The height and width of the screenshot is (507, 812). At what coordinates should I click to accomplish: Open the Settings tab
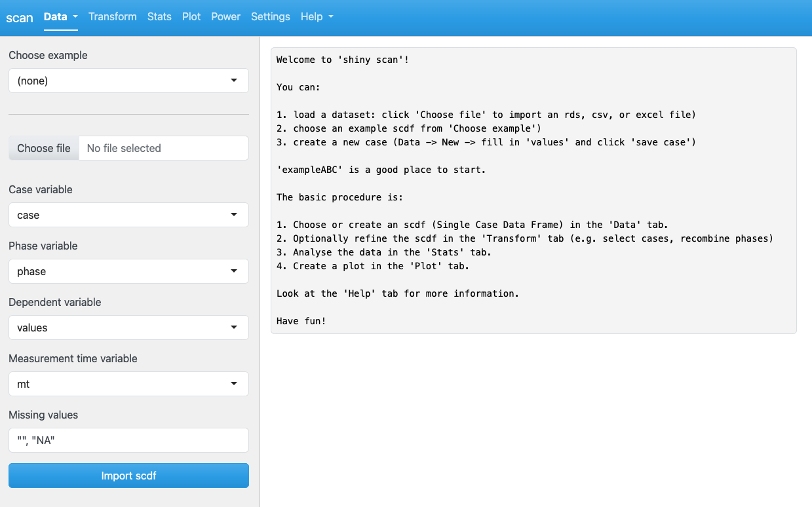point(271,17)
